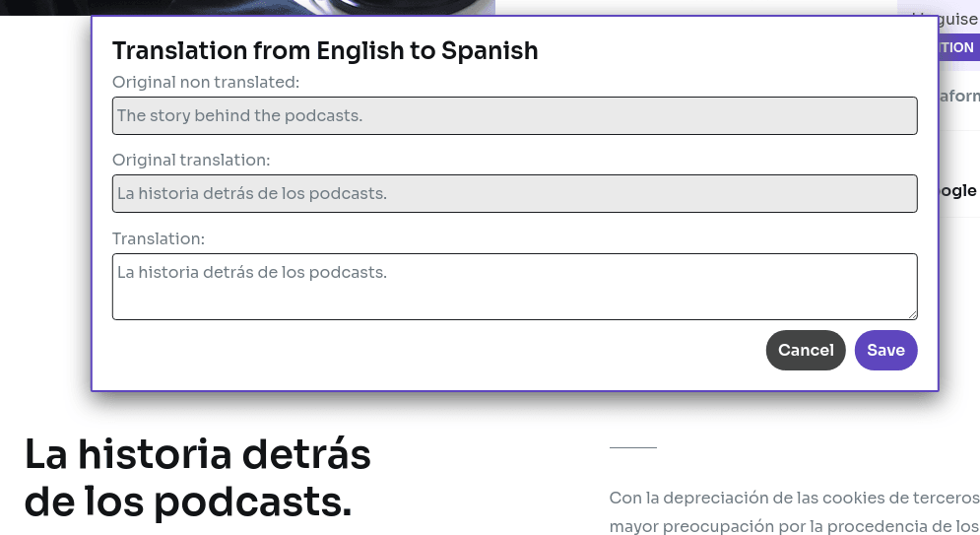The image size is (980, 535).
Task: Grab the Translation text area resize handle
Action: (912, 314)
